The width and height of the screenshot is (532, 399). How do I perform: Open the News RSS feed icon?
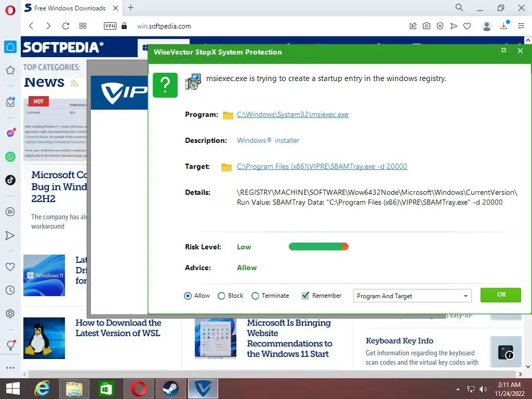[74, 83]
